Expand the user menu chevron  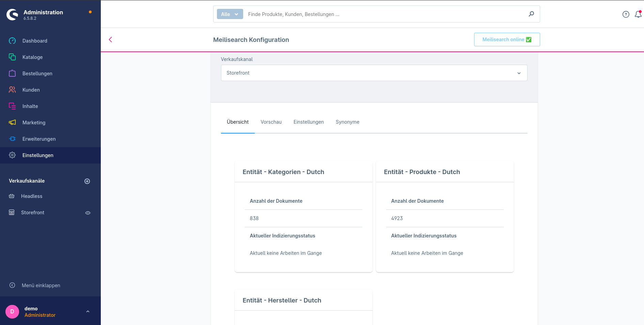pos(88,311)
